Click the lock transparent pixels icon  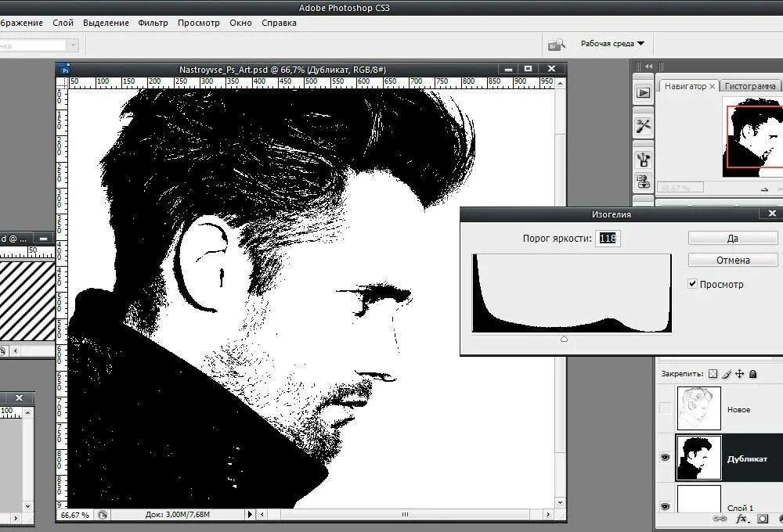pyautogui.click(x=713, y=374)
